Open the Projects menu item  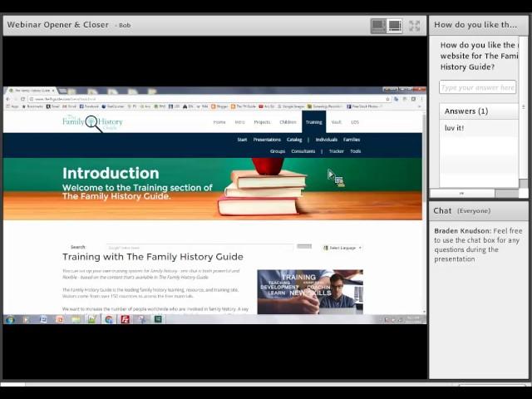pyautogui.click(x=262, y=122)
